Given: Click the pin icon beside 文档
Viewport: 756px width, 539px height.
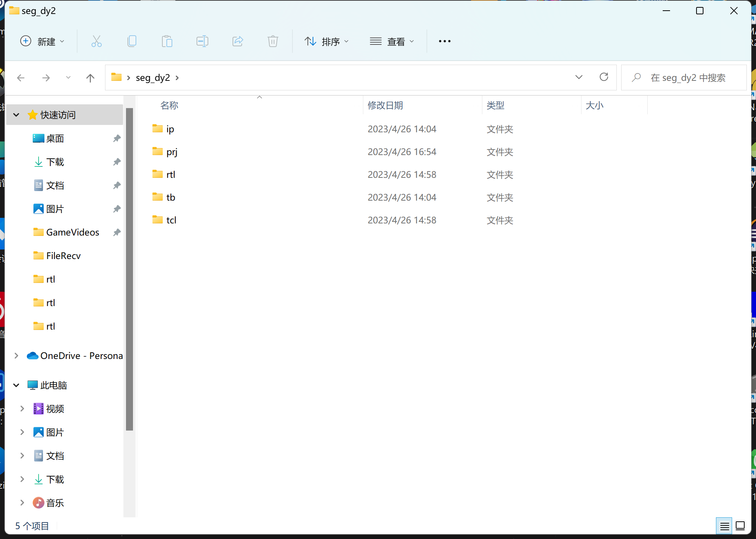Looking at the screenshot, I should (117, 186).
